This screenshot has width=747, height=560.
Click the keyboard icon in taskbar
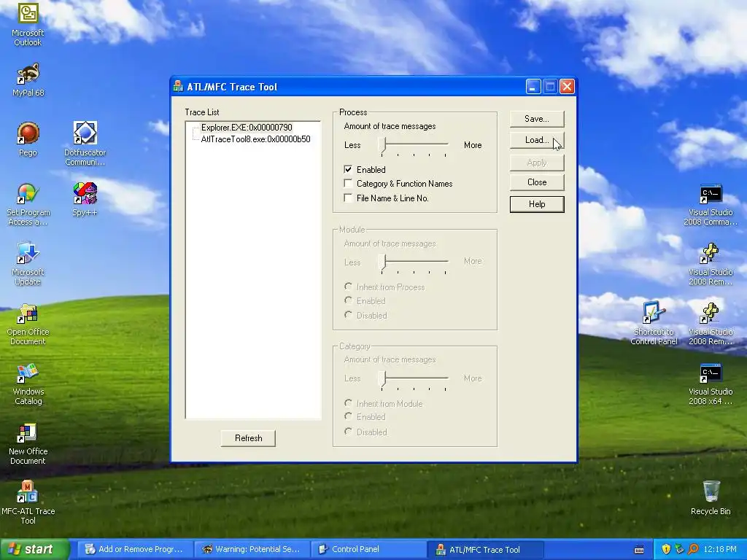click(639, 550)
